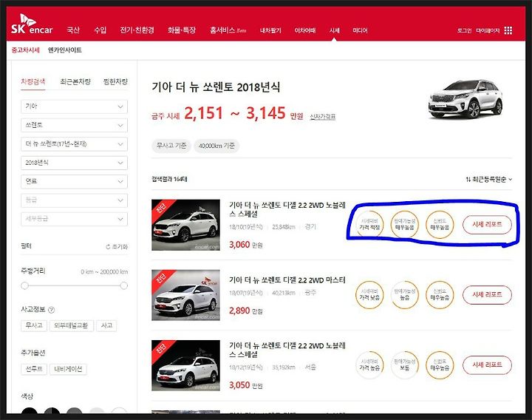Open the 신차가격표 link

coord(322,117)
